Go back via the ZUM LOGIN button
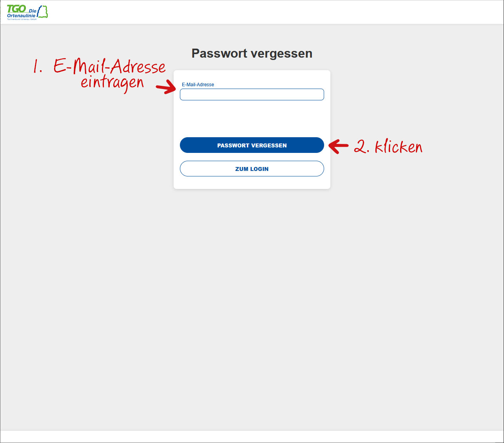 point(252,169)
